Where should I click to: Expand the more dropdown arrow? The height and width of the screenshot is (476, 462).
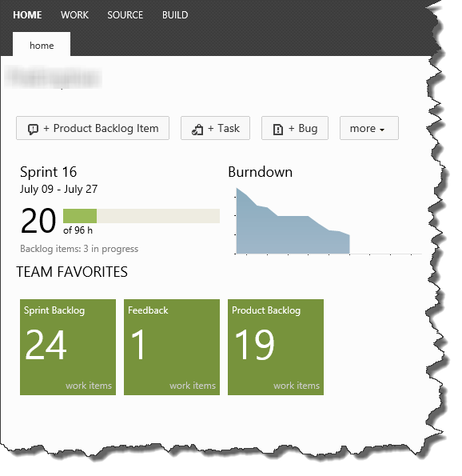(382, 130)
